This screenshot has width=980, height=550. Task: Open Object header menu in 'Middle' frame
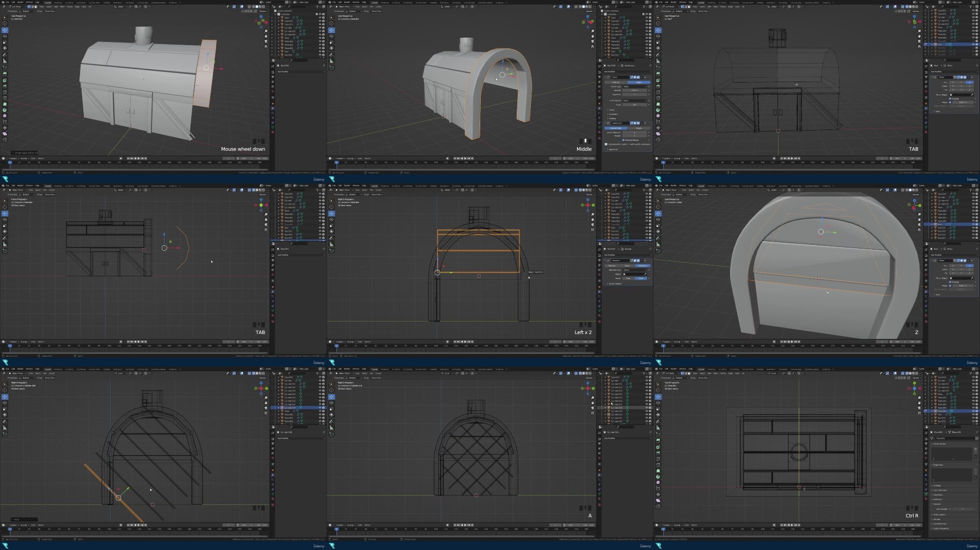coord(378,7)
